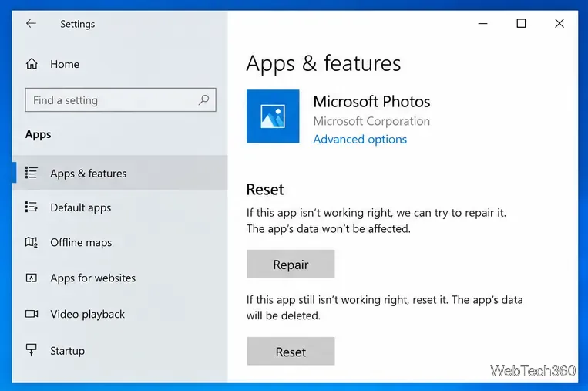Click the Offline maps map icon
Image resolution: width=588 pixels, height=391 pixels.
pyautogui.click(x=31, y=242)
